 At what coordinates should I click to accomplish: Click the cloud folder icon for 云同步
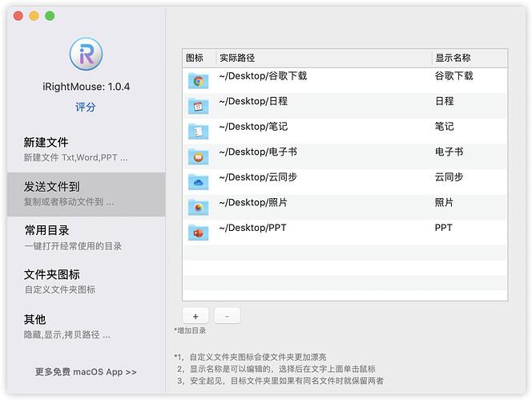[198, 182]
